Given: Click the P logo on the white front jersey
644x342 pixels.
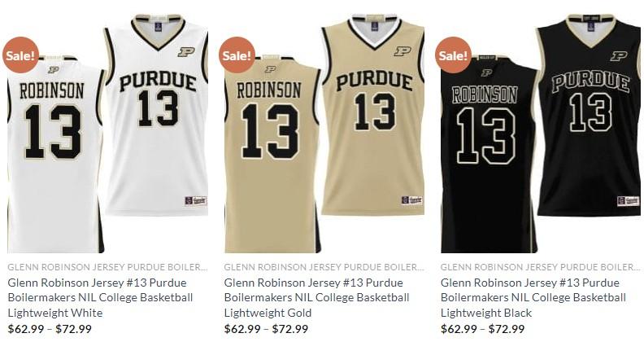Looking at the screenshot, I should (x=186, y=52).
